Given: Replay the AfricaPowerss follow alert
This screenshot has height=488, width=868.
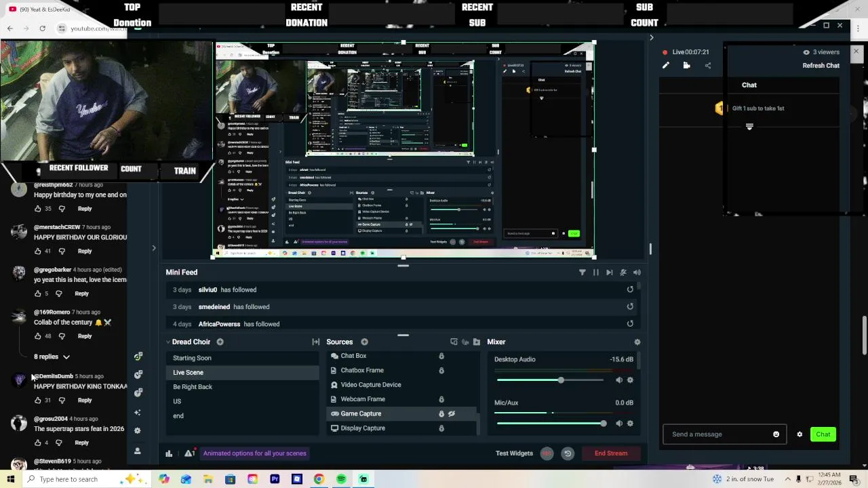Looking at the screenshot, I should pyautogui.click(x=630, y=324).
